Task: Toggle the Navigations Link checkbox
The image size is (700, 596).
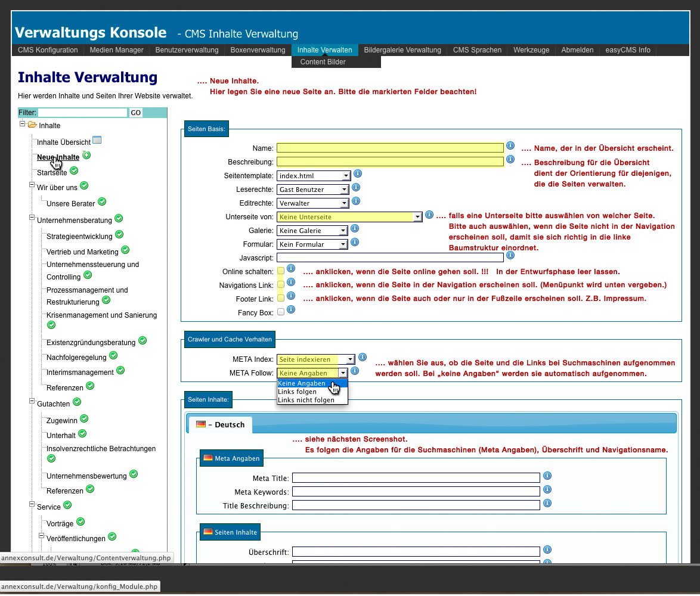Action: (281, 285)
